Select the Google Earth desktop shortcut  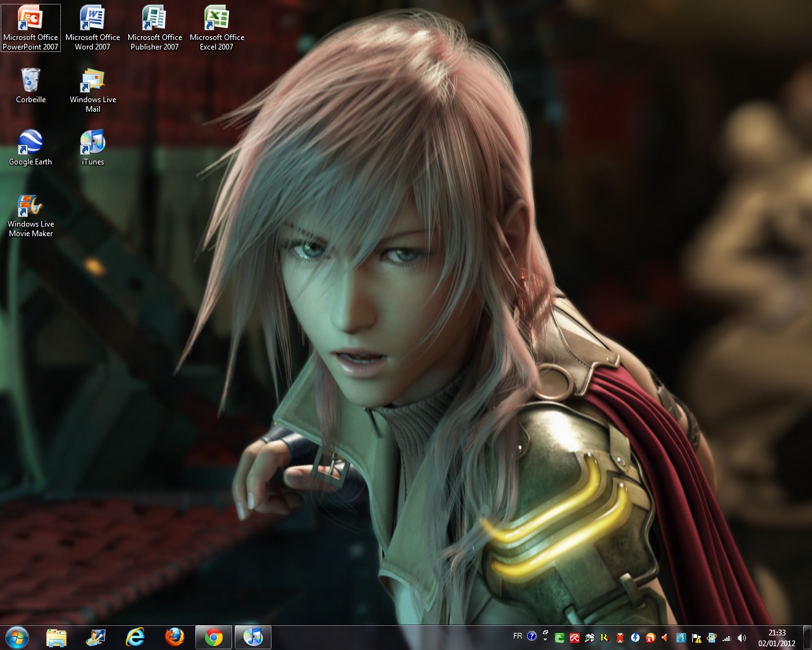click(30, 148)
